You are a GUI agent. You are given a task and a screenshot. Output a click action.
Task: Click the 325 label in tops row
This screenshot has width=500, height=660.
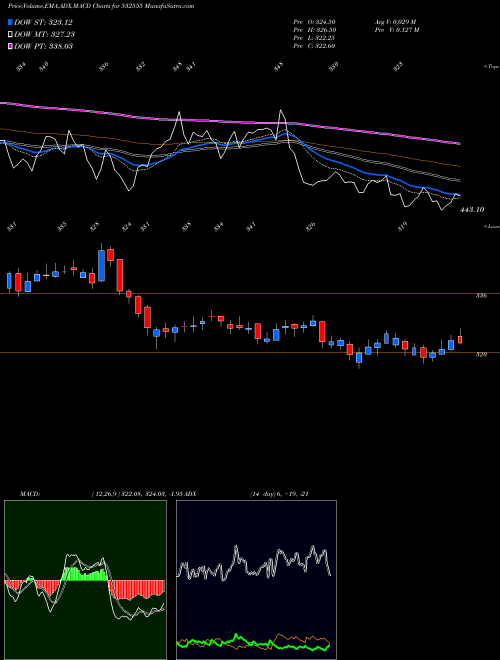[x=398, y=67]
